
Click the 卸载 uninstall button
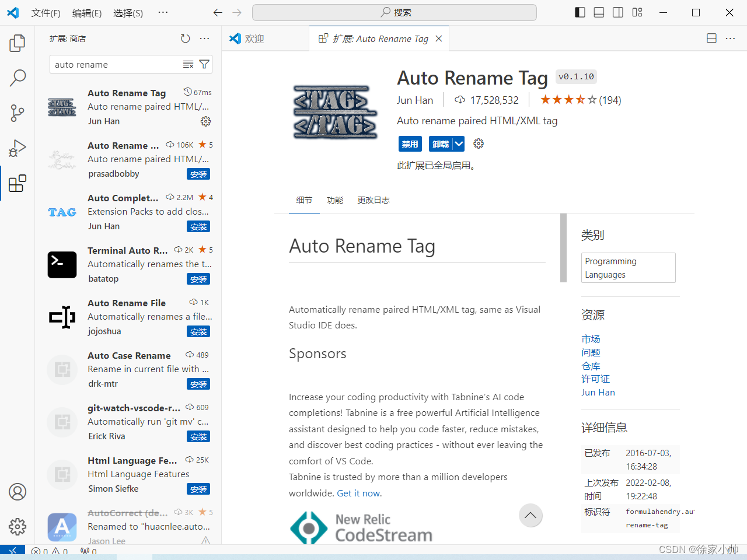tap(441, 143)
